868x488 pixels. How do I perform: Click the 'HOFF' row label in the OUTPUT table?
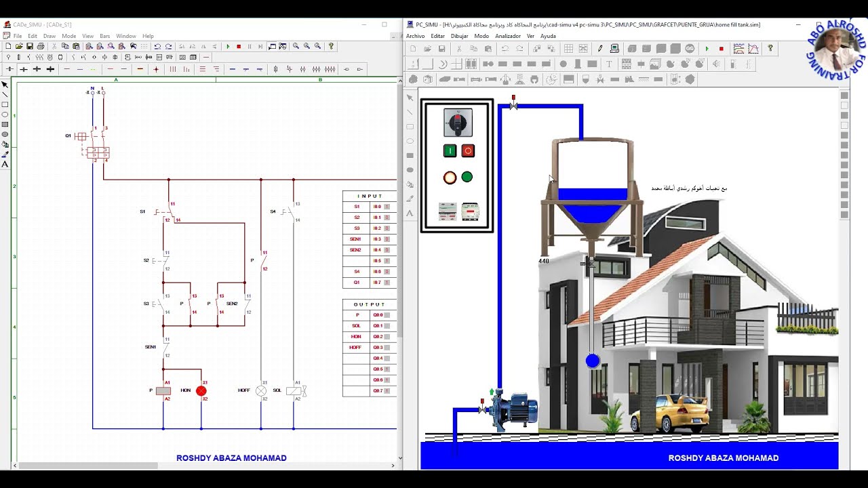pyautogui.click(x=356, y=347)
